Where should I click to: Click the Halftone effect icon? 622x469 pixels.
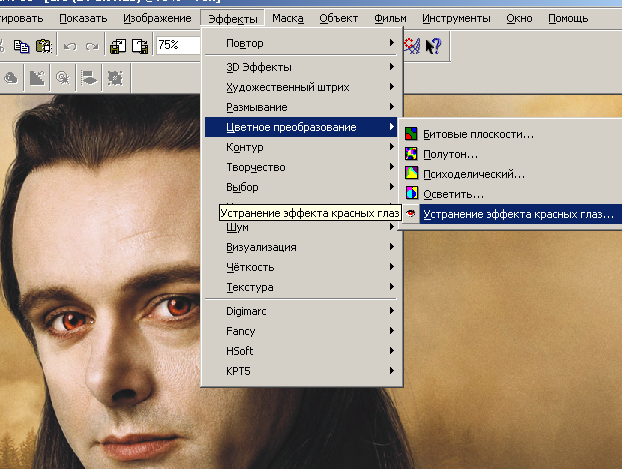[411, 154]
